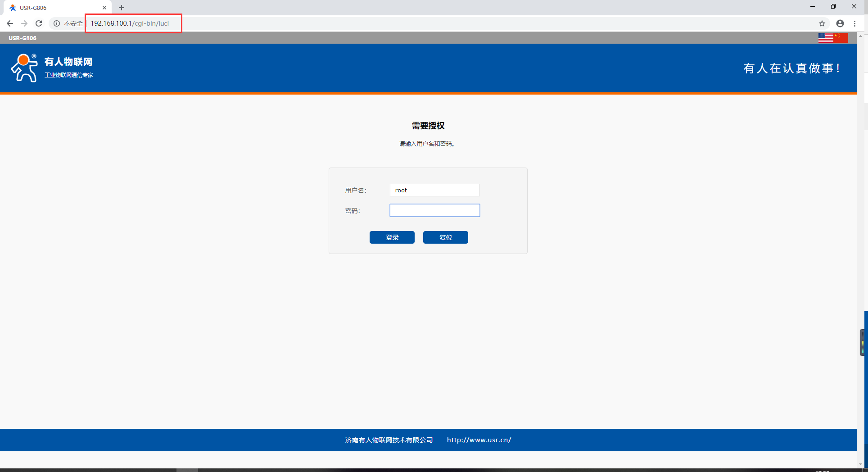Open the site info 不安全 indicator
The width and height of the screenshot is (868, 472).
(68, 23)
